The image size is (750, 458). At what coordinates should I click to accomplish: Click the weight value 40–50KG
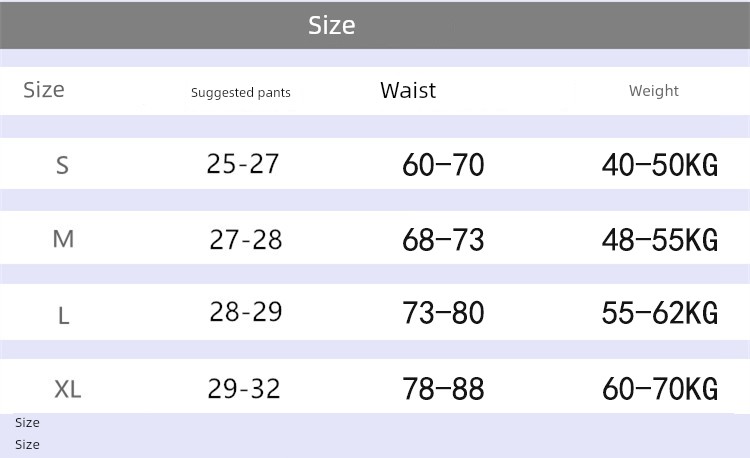pos(660,165)
